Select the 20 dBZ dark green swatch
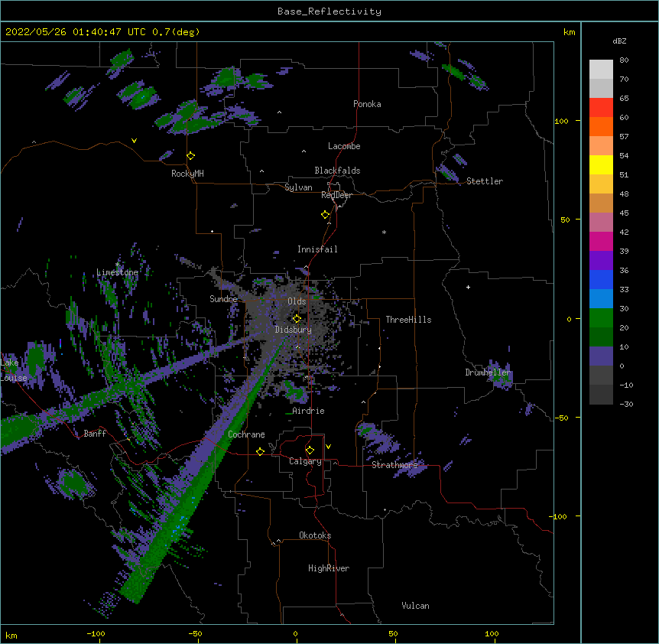Viewport: 659px width, 644px height. pos(601,337)
